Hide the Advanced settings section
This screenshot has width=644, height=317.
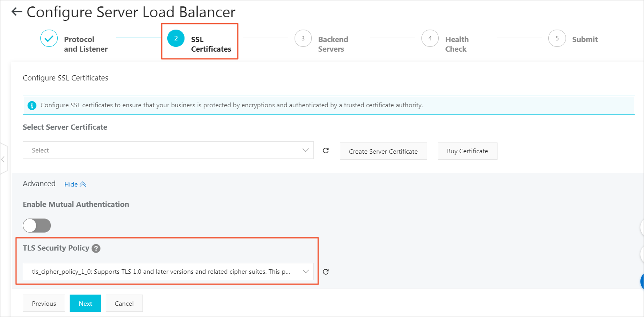pyautogui.click(x=75, y=185)
